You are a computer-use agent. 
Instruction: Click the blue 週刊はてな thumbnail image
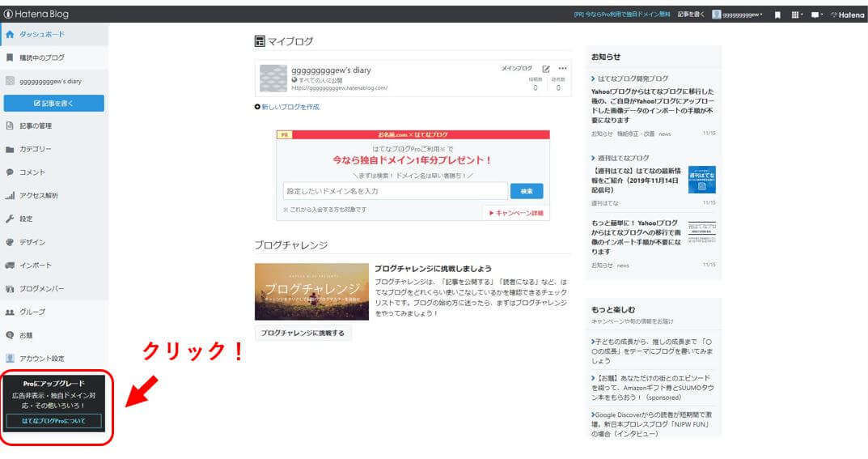click(x=702, y=180)
